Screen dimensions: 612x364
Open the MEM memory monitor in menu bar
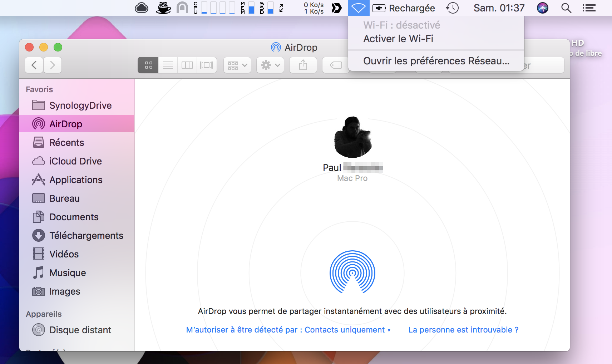[x=247, y=8]
